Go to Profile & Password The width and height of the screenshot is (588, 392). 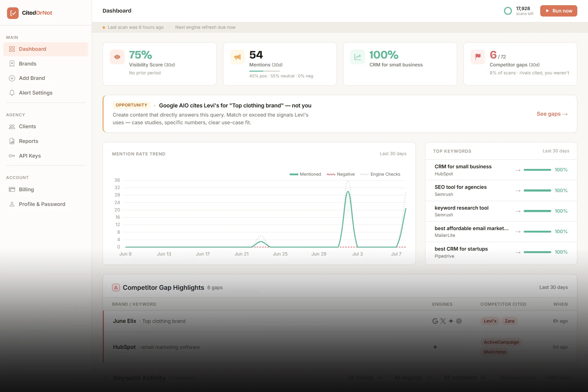(46, 204)
